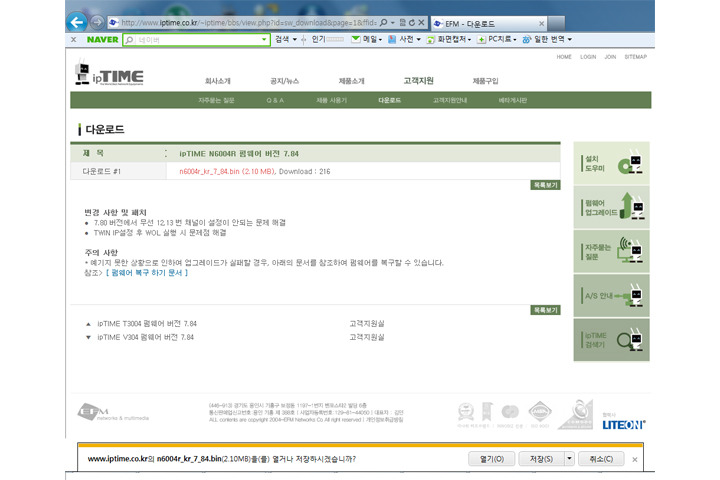Click the search magnifier in address bar
The height and width of the screenshot is (480, 720).
pos(383,23)
